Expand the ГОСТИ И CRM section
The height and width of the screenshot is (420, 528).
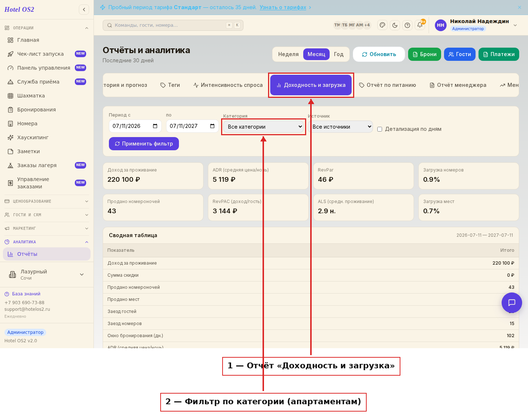47,215
